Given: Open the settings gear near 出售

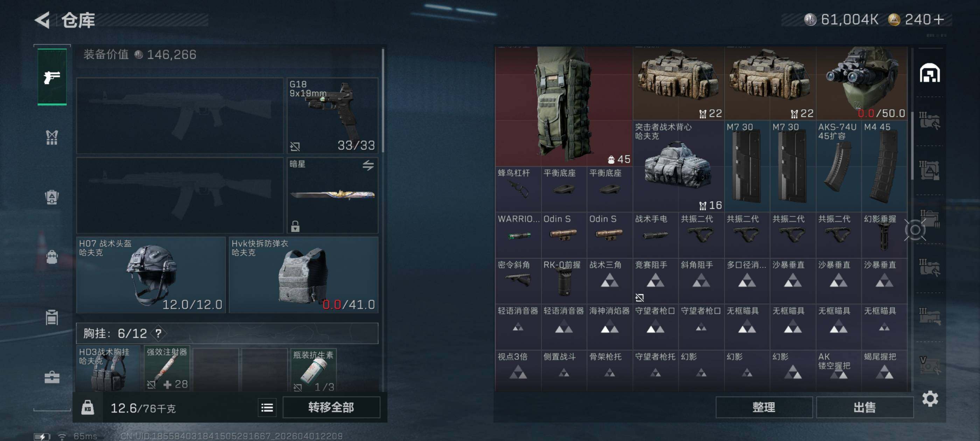Looking at the screenshot, I should (x=930, y=398).
